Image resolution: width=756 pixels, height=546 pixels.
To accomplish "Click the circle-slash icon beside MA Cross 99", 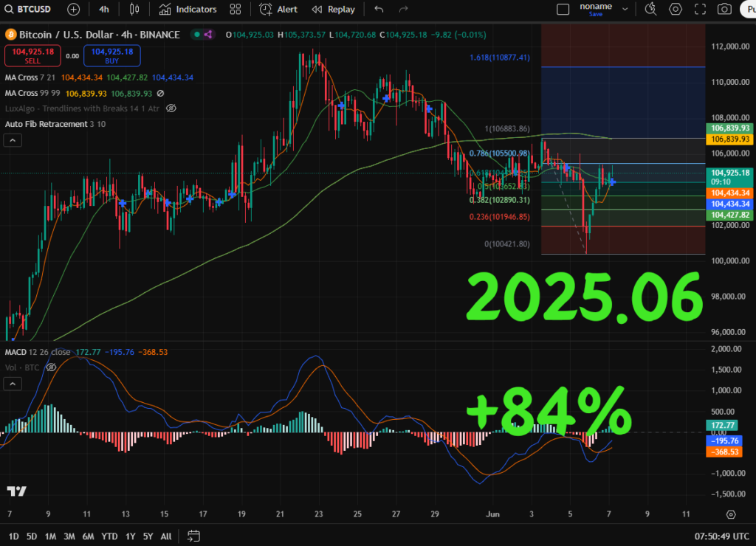I will point(160,94).
